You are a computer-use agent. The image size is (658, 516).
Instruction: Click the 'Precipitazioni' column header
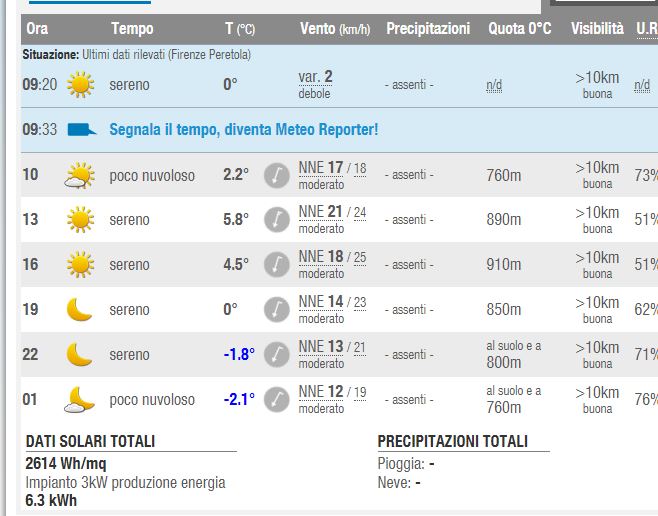428,29
